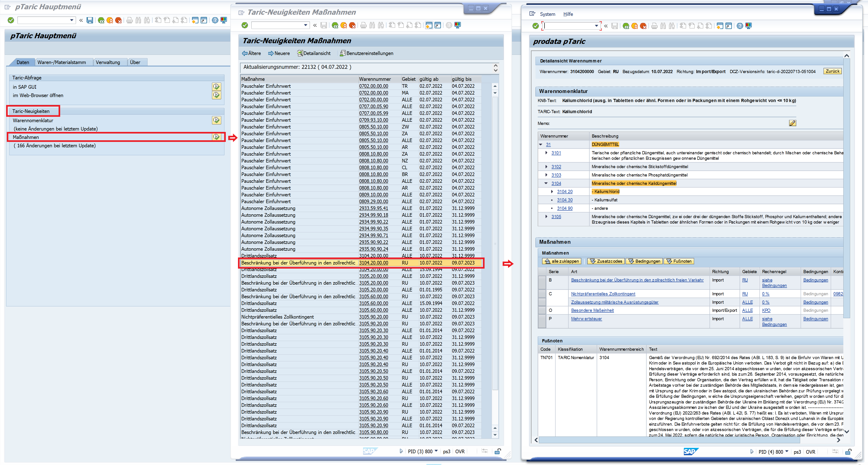
Task: Open Detailansicht in Taric-Neuigkeiten toolbar
Action: (314, 53)
